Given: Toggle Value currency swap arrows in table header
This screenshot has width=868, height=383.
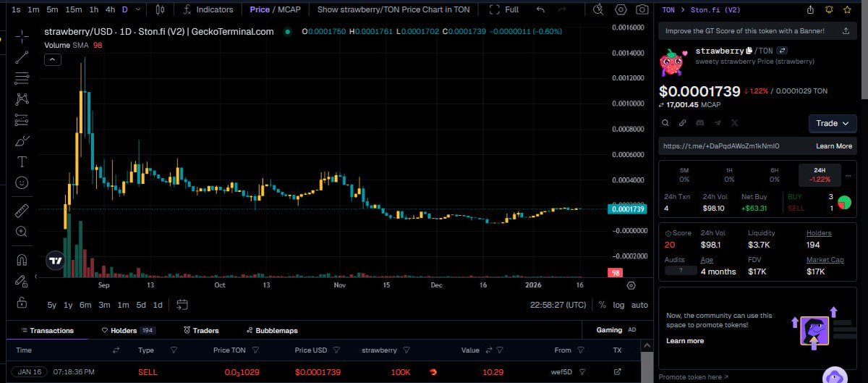Looking at the screenshot, I should point(489,350).
